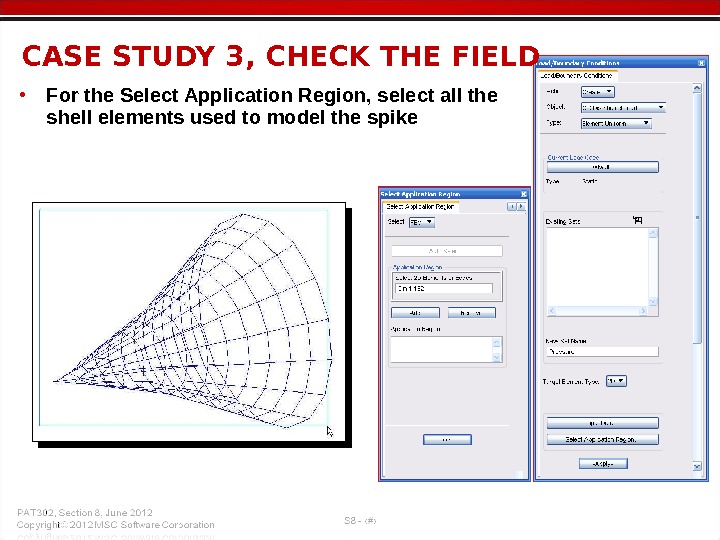This screenshot has width=720, height=540.
Task: Click the Remove button in Application Region
Action: click(472, 313)
